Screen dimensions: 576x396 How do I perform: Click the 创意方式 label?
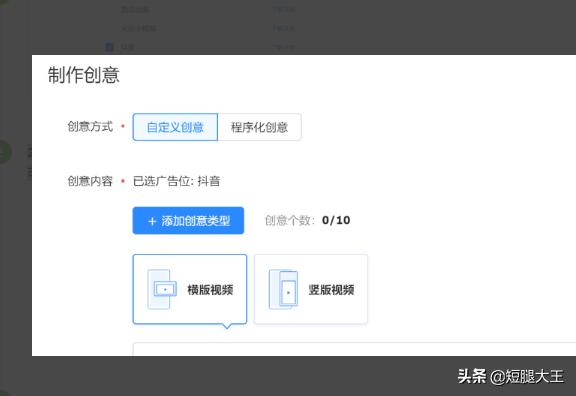(x=90, y=126)
